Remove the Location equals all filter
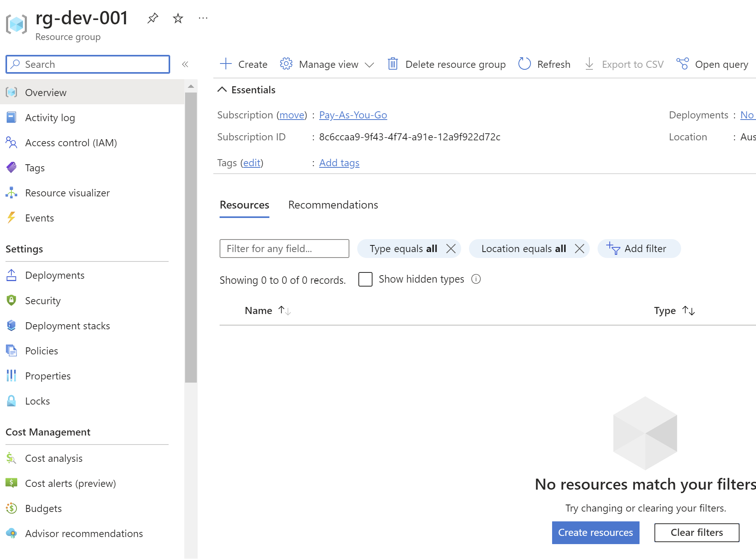The image size is (756, 559). [580, 249]
